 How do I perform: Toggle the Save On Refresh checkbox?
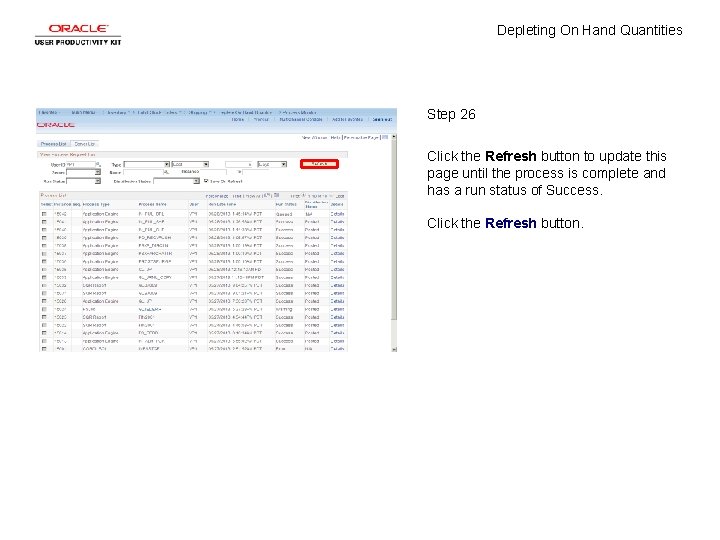[206, 181]
